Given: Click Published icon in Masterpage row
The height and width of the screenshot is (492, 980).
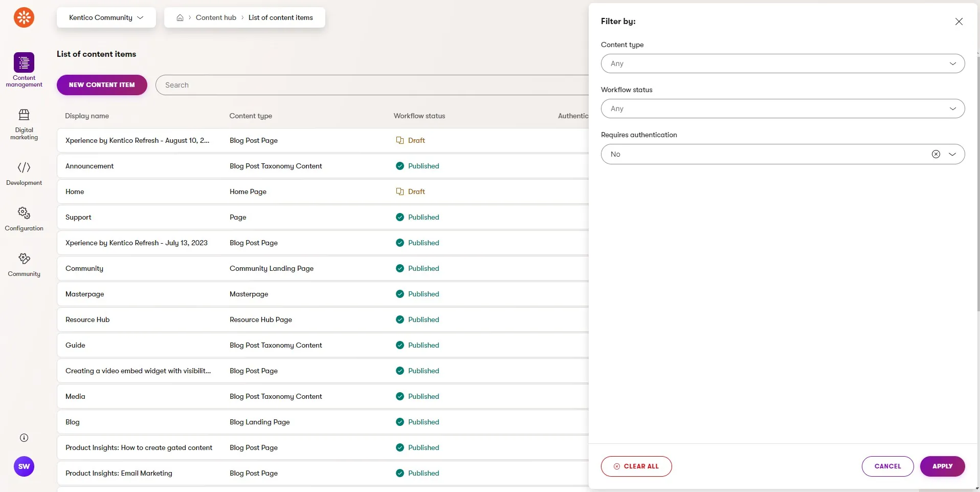Looking at the screenshot, I should [x=400, y=294].
